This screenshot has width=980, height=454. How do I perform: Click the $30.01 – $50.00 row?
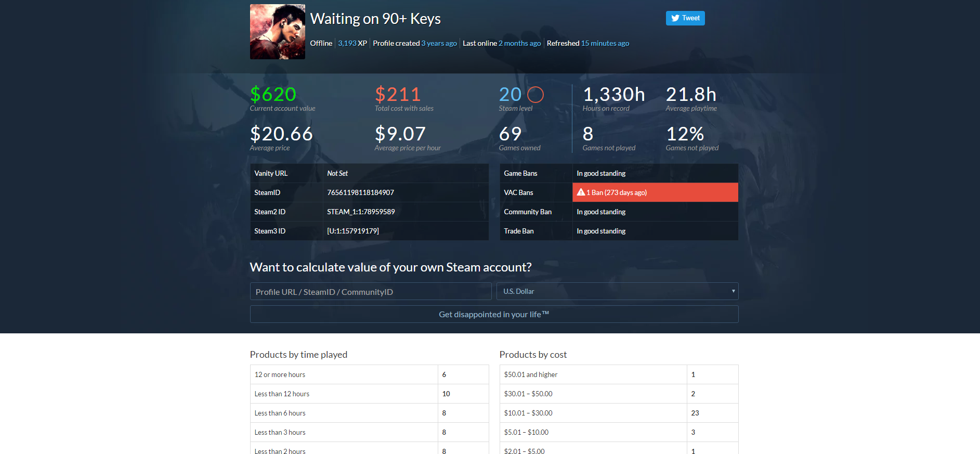coord(619,394)
